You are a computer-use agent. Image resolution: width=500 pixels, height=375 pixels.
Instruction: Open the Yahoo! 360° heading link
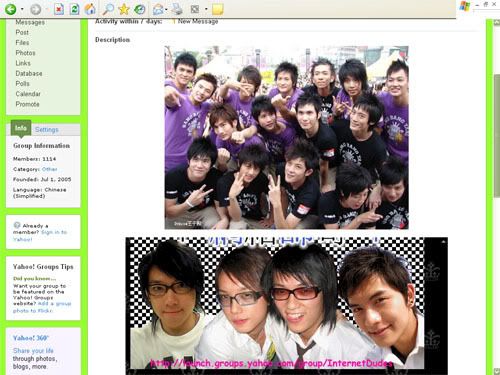(x=31, y=338)
